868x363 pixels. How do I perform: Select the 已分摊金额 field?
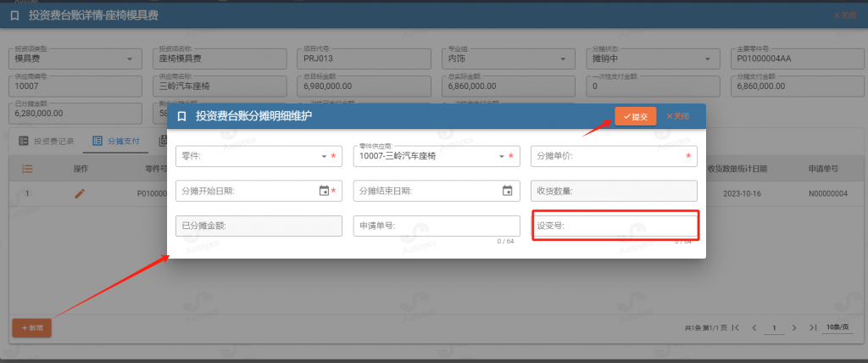pos(259,226)
